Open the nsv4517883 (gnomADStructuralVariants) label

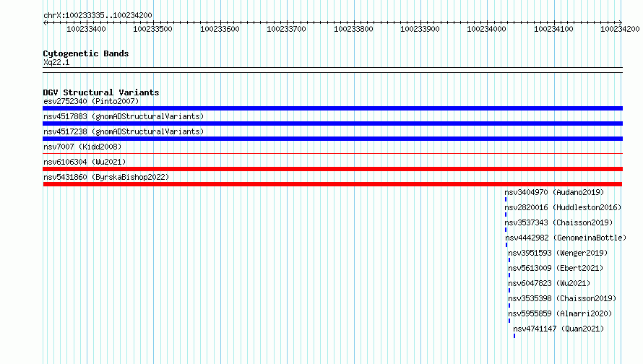pyautogui.click(x=124, y=116)
